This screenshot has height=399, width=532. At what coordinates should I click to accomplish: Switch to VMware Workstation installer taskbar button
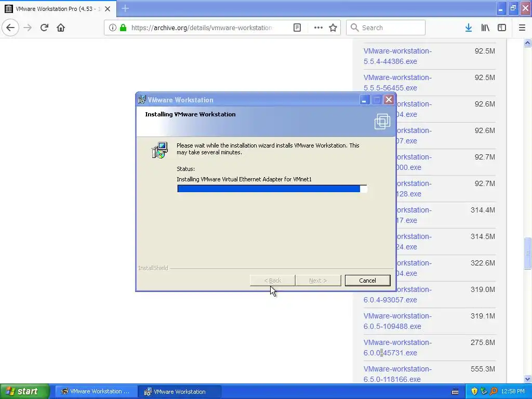pyautogui.click(x=179, y=392)
